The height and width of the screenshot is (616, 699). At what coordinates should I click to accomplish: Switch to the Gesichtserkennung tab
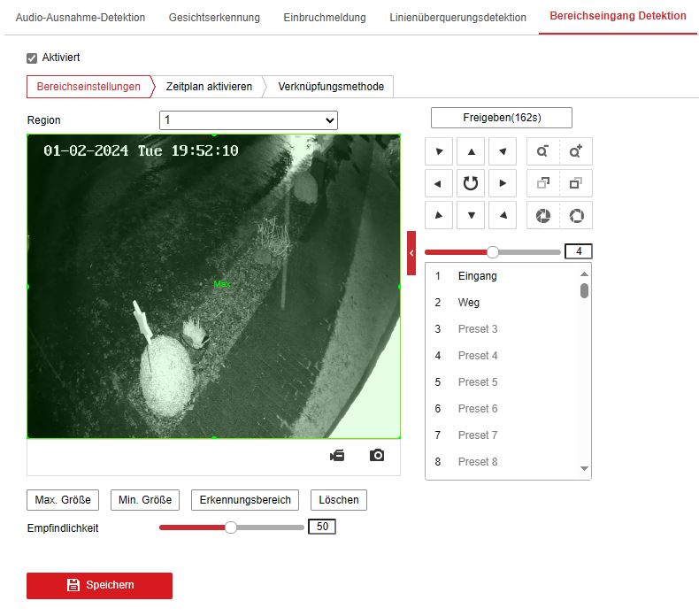pos(214,18)
